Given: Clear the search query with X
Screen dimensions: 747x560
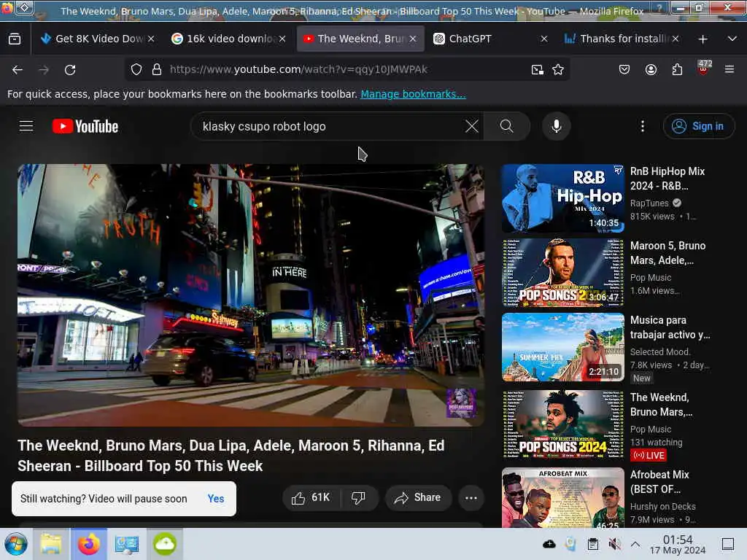Looking at the screenshot, I should [472, 126].
